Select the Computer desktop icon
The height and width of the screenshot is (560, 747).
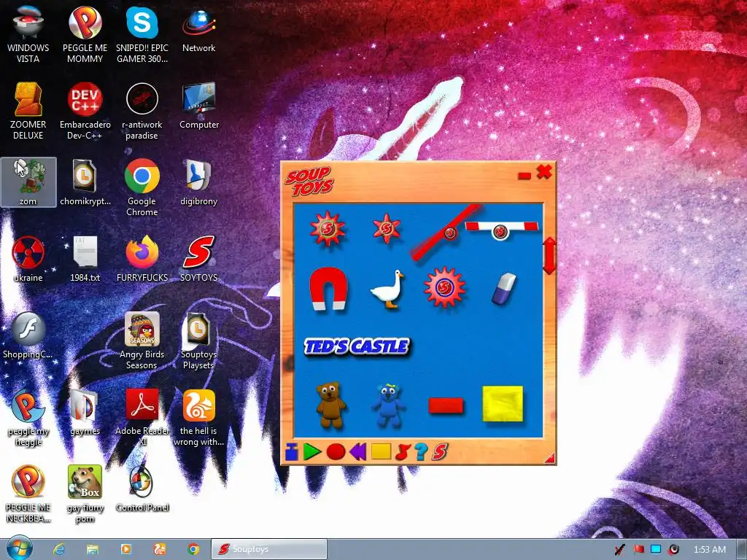pyautogui.click(x=198, y=106)
